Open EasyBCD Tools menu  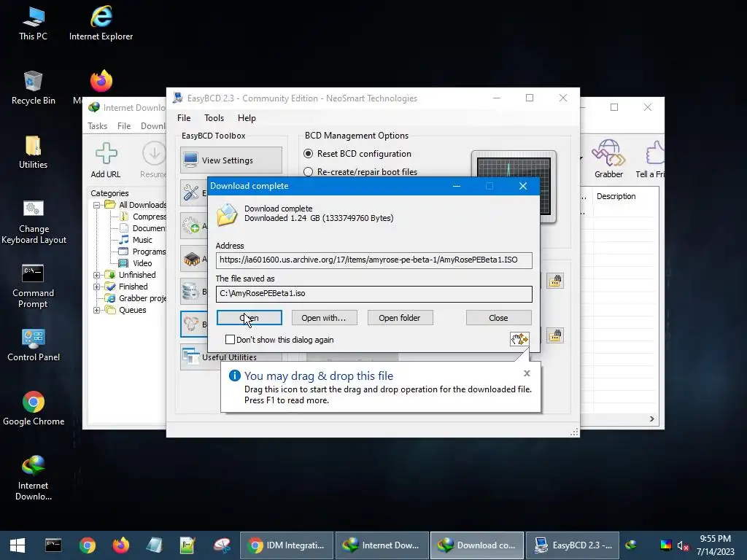click(214, 118)
